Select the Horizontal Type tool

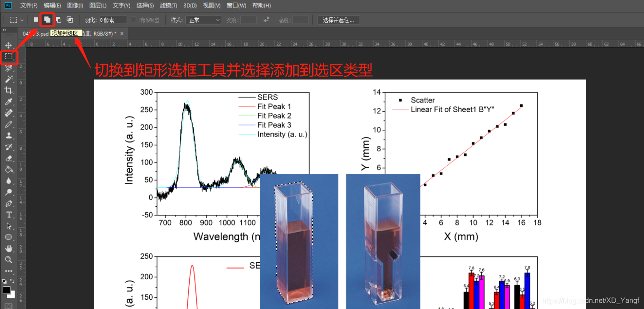coord(8,215)
